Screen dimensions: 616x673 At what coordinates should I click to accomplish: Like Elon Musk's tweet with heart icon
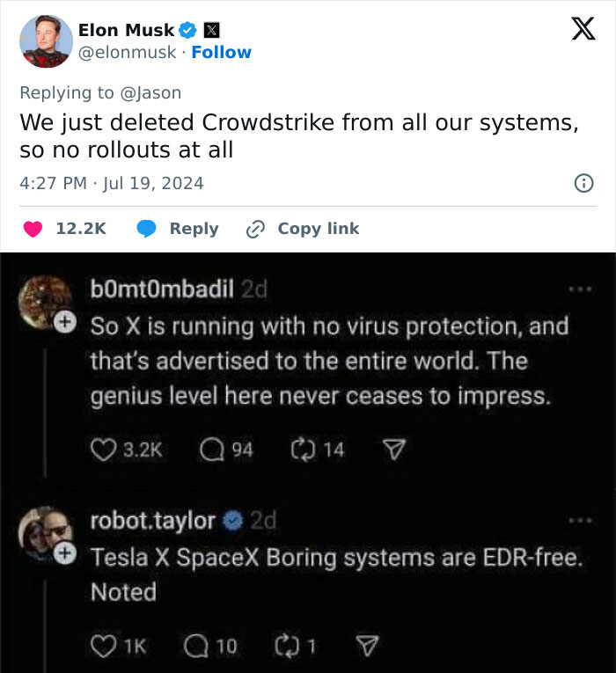[x=33, y=229]
